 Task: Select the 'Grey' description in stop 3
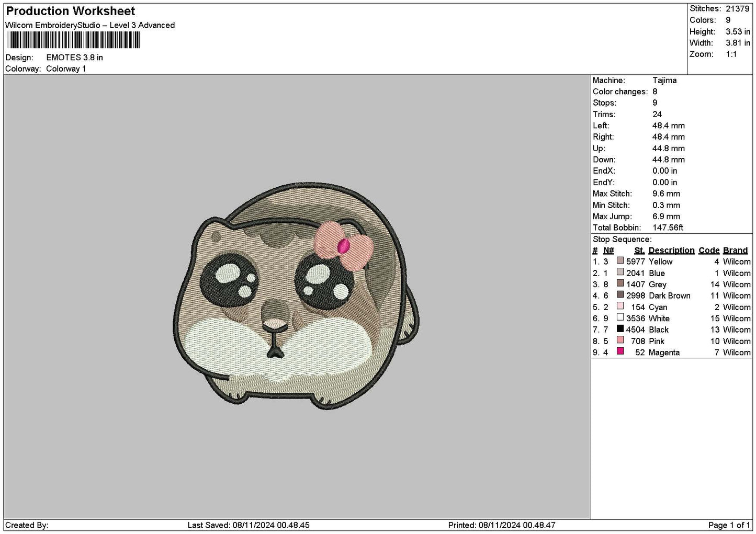(x=657, y=285)
